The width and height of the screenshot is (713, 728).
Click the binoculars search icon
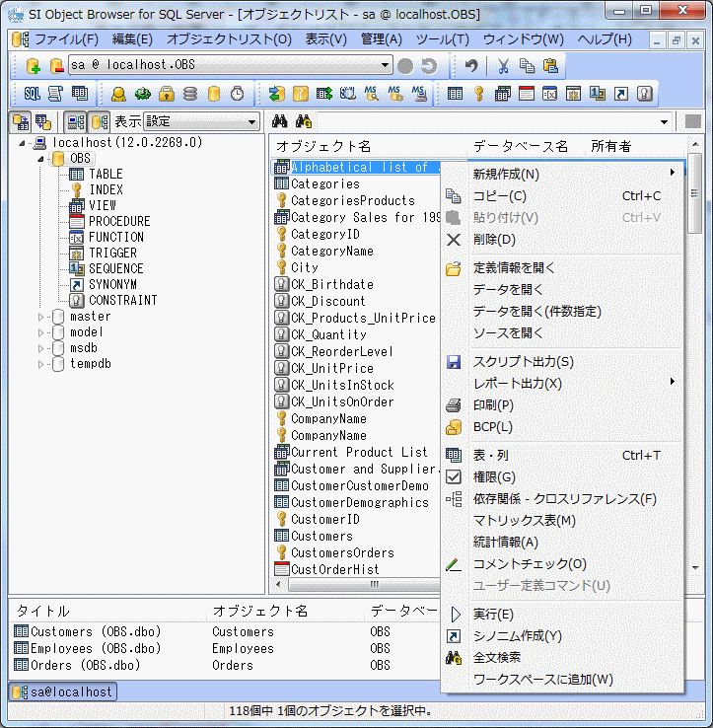[280, 122]
